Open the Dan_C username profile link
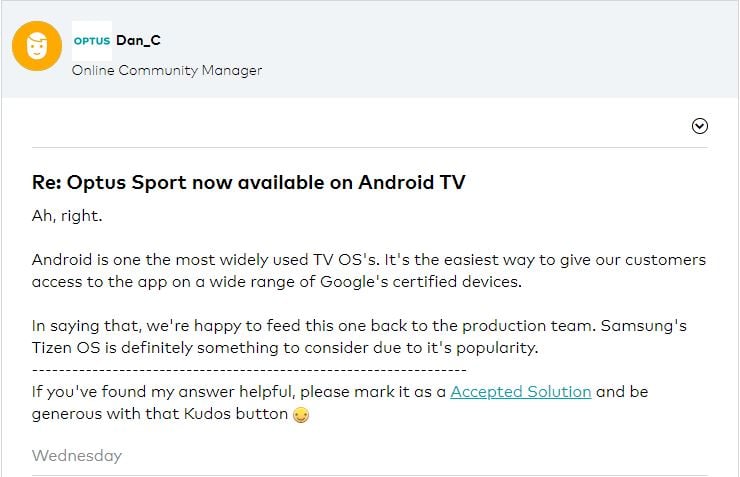740x477 pixels. (x=138, y=41)
